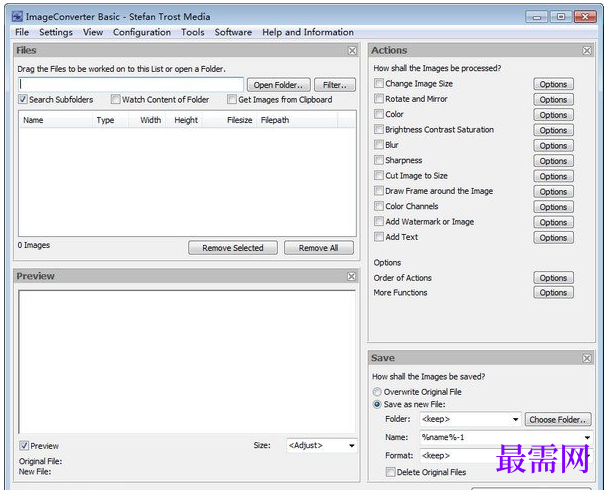Enable Get Images from Clipboard

[x=231, y=99]
